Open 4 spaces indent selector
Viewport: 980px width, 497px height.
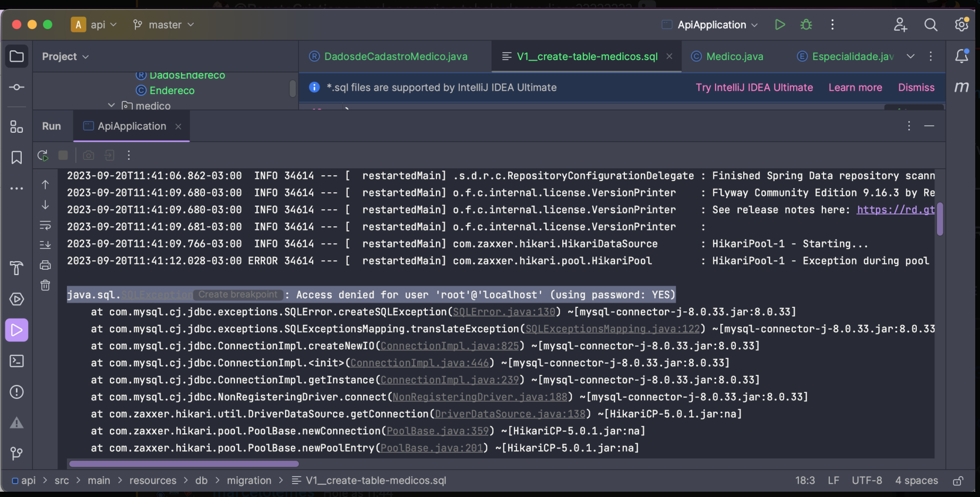click(917, 481)
